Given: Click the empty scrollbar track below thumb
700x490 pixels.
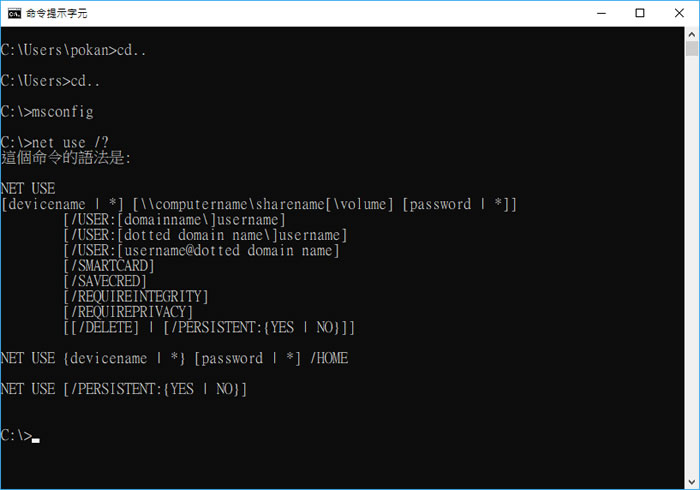Looking at the screenshot, I should point(692,265).
